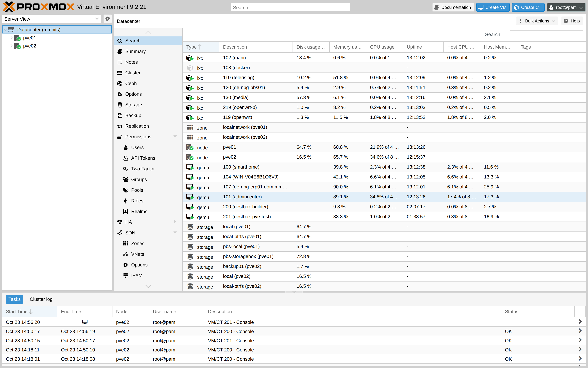The image size is (588, 368).
Task: Click the Proxmox logo
Action: (39, 7)
